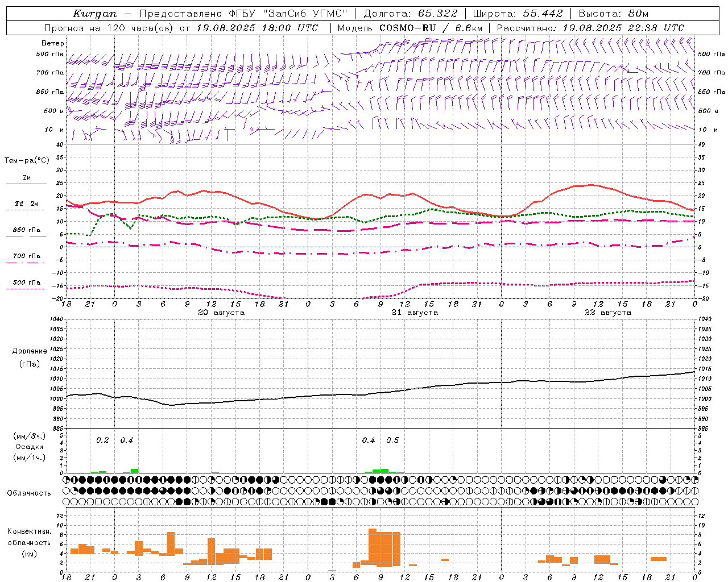Click the "700 гПа" temperature legend label
This screenshot has width=728, height=582.
[26, 256]
